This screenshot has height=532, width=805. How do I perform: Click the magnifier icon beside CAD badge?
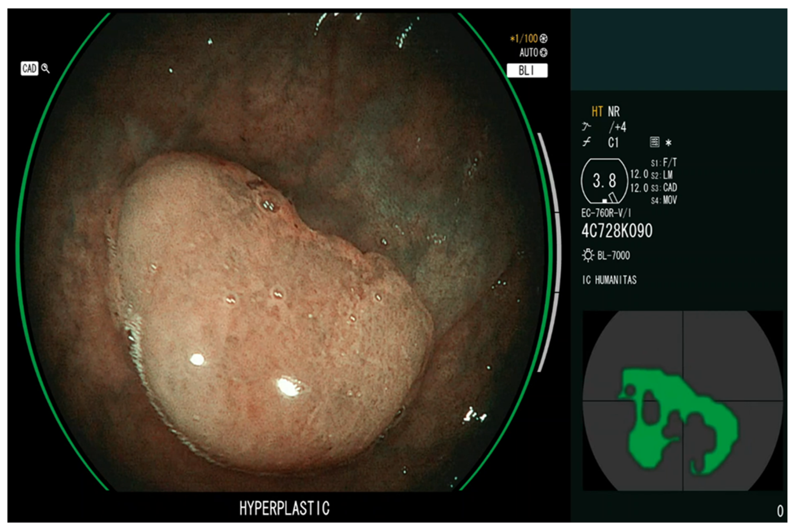click(45, 68)
